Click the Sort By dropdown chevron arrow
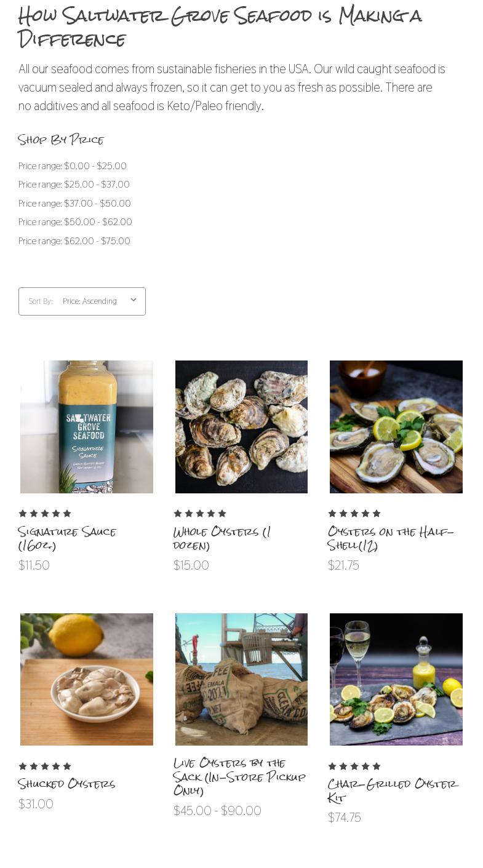 pyautogui.click(x=134, y=300)
